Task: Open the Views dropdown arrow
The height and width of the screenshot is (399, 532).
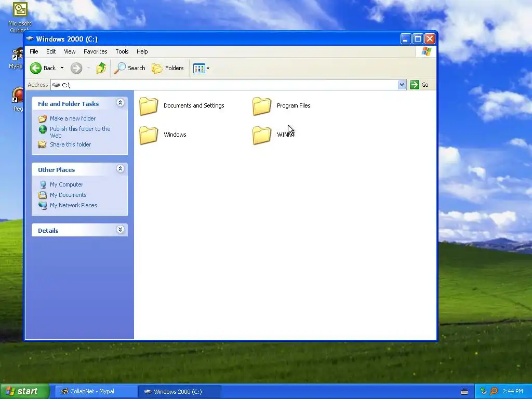Action: 208,68
